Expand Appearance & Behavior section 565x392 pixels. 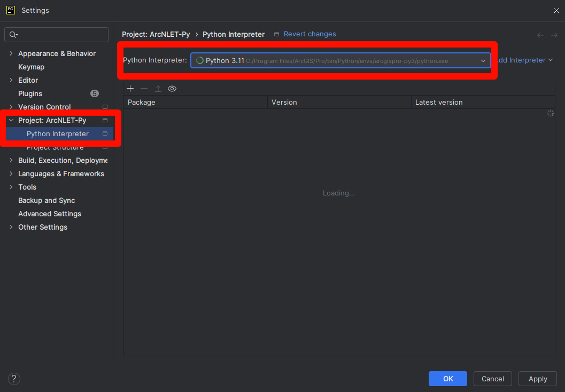point(11,53)
